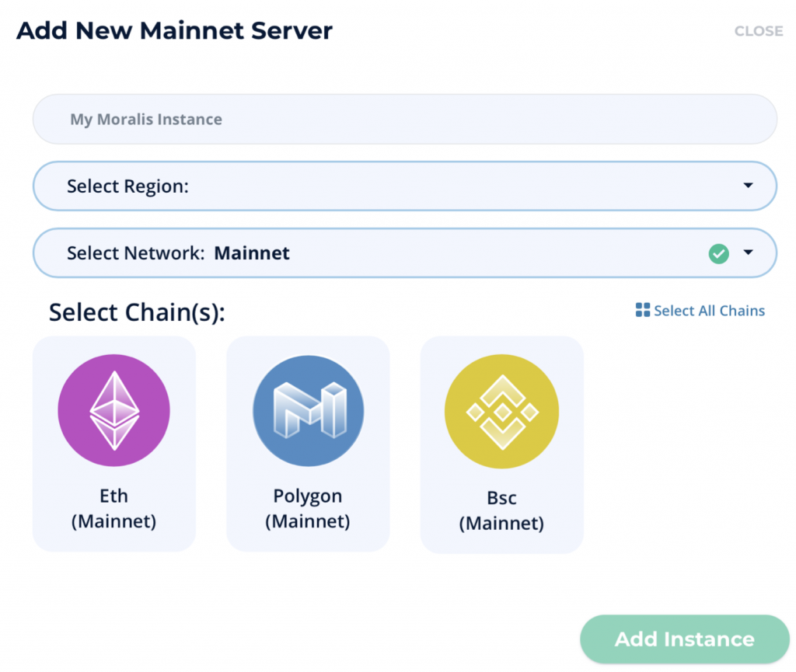The height and width of the screenshot is (672, 796).
Task: Open the Select Region dropdown
Action: 404,186
